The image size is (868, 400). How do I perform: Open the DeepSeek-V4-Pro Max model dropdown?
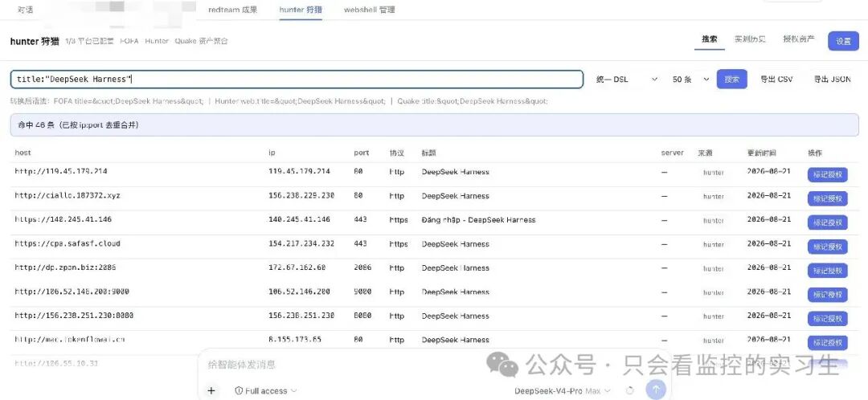coord(563,390)
